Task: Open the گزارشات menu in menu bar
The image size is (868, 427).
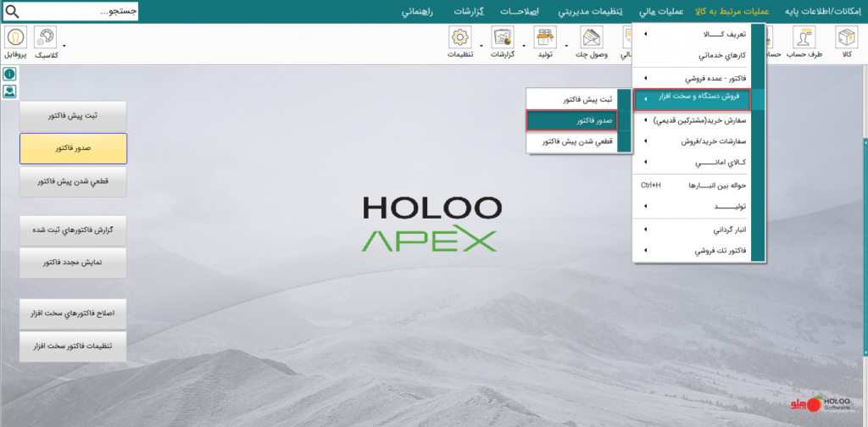Action: [x=470, y=12]
